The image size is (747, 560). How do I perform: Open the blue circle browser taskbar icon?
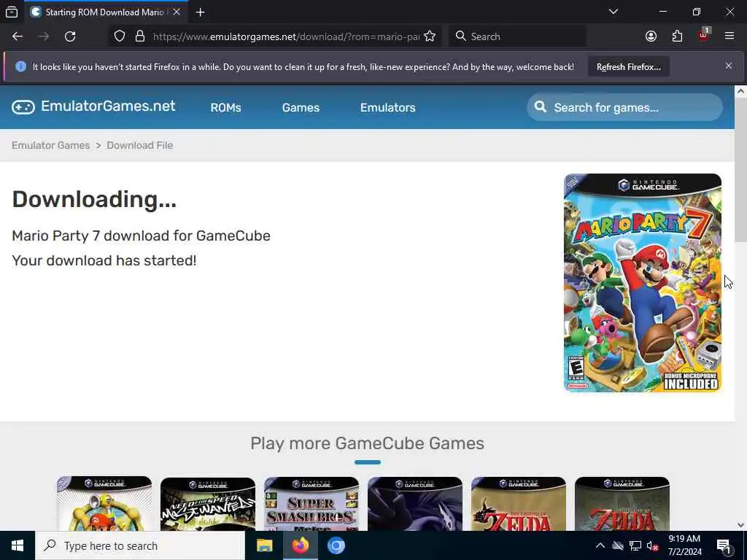click(336, 545)
